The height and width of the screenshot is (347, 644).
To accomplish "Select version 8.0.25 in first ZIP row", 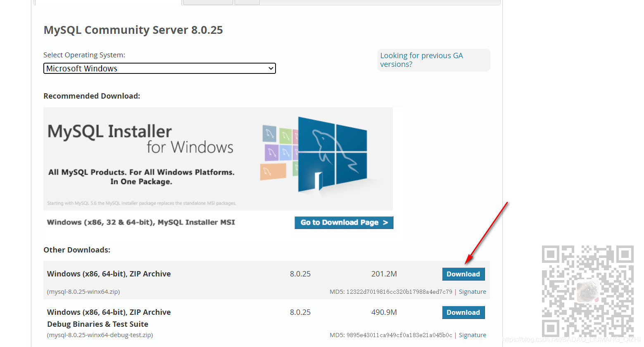I will (x=300, y=274).
